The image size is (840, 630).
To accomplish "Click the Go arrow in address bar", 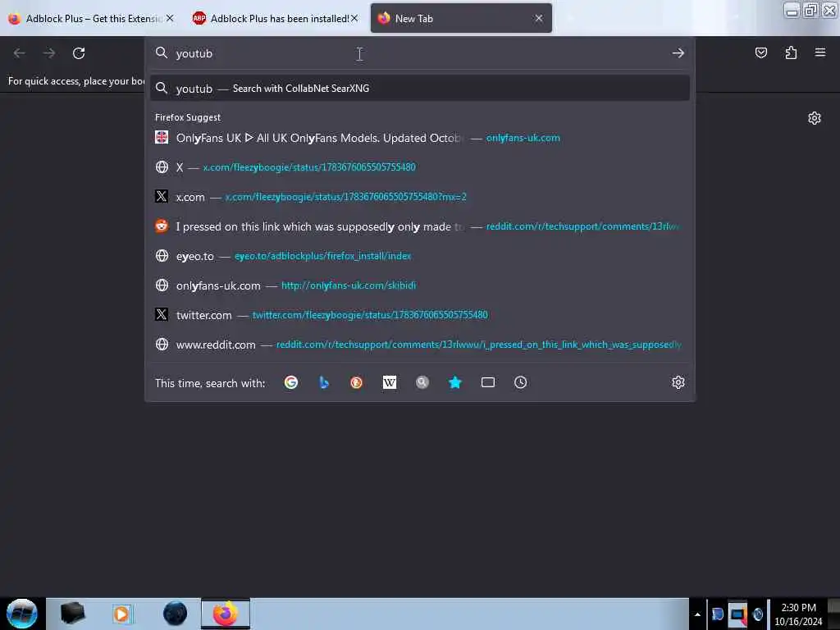I will [x=678, y=53].
